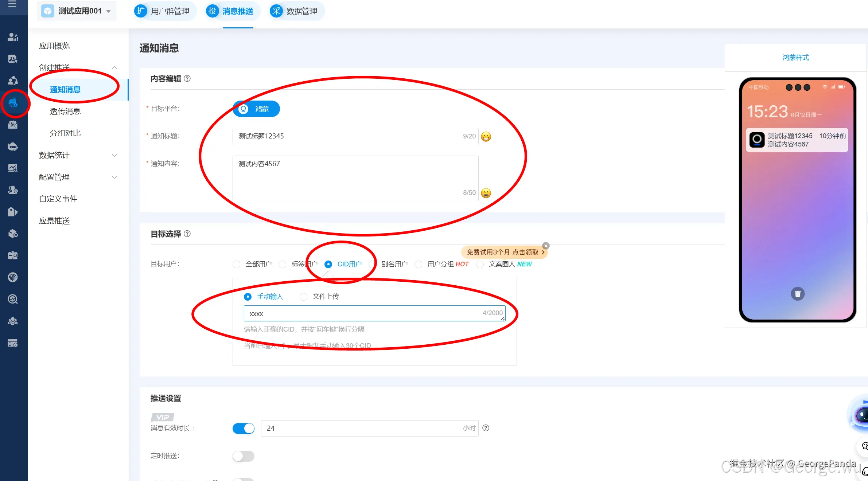This screenshot has width=868, height=481.
Task: Click the hamburger menu icon at top-left
Action: point(12,4)
